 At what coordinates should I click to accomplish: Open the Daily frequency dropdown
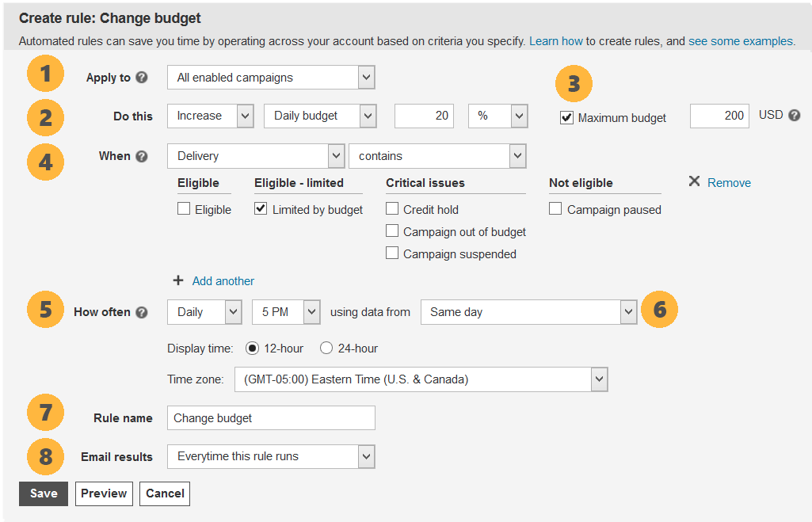pos(204,312)
